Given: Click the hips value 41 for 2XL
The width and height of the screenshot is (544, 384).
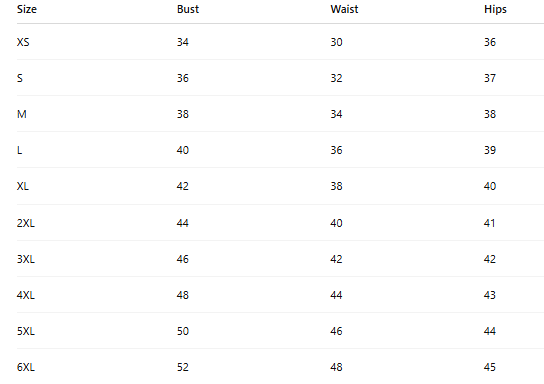Looking at the screenshot, I should [490, 223].
